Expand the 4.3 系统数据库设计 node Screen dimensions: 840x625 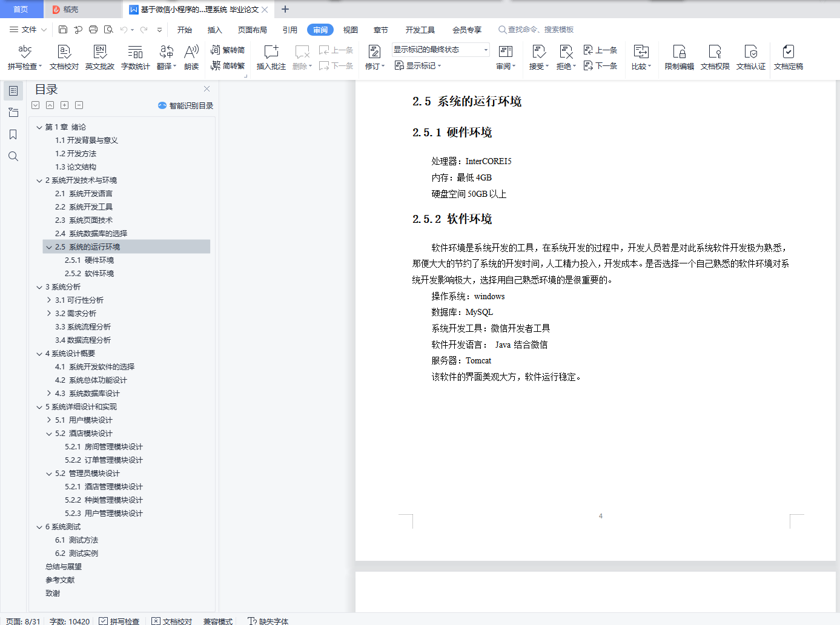coord(49,394)
